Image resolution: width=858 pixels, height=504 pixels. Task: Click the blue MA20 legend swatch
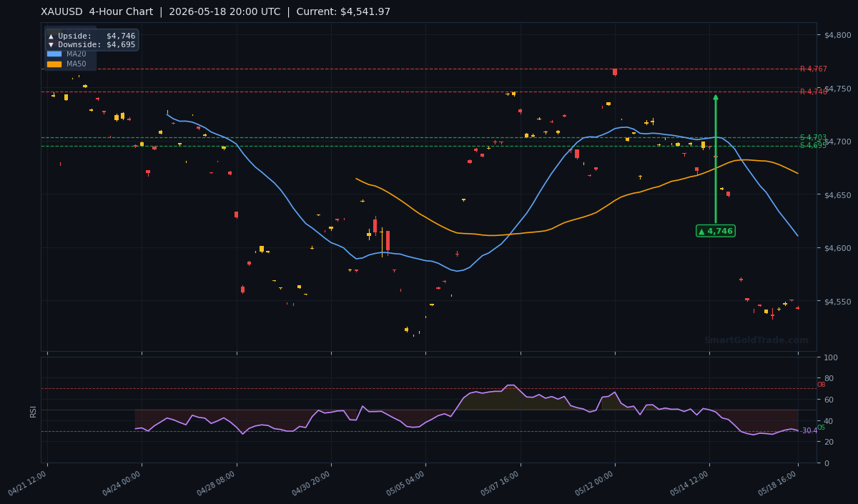pos(54,54)
